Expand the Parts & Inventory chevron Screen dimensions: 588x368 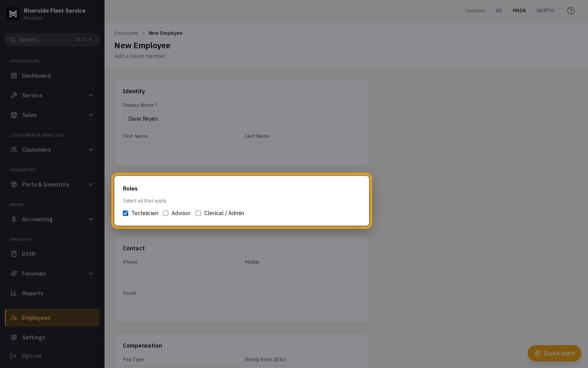(91, 184)
